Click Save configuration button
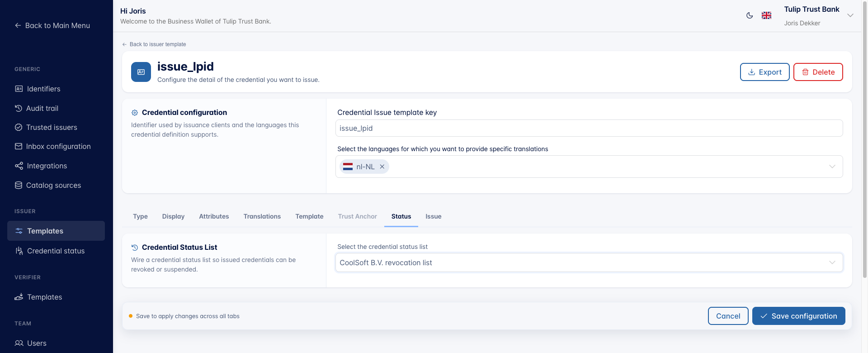 tap(798, 316)
